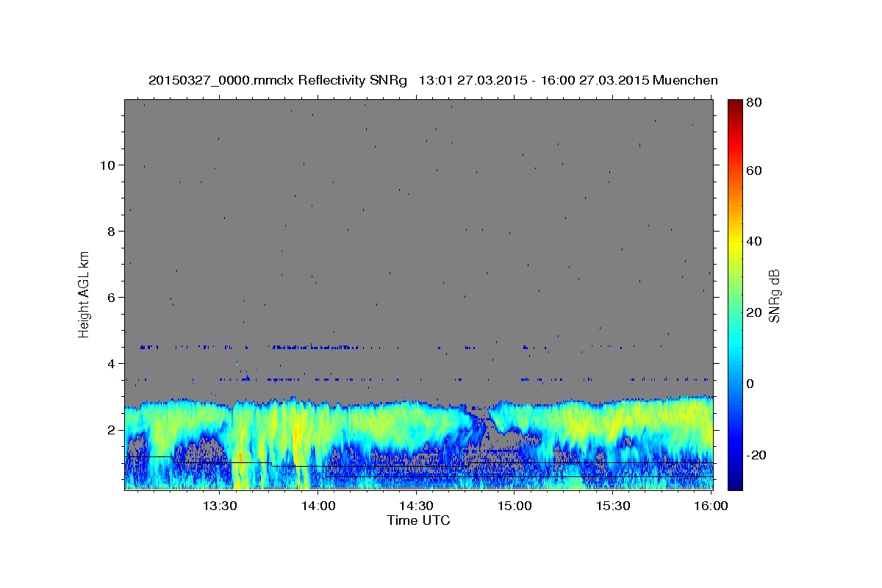Click the plot title text
Viewport: 882px width, 588px height.
(433, 80)
